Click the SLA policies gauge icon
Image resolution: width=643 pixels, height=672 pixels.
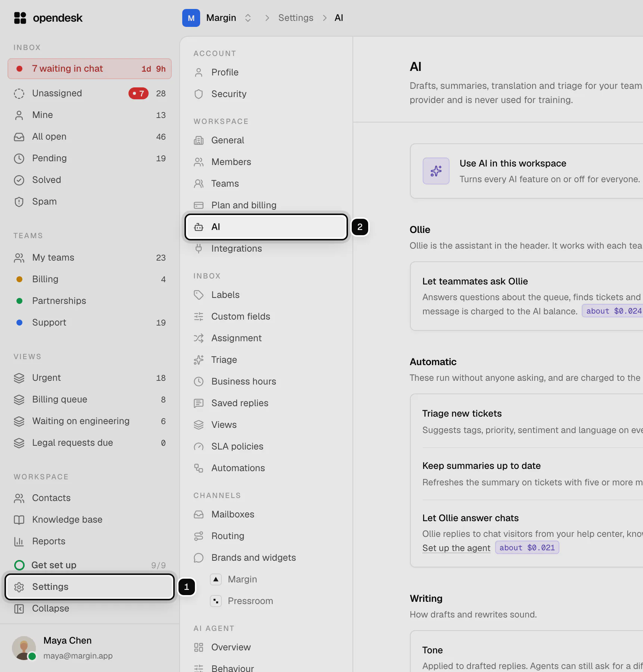199,447
